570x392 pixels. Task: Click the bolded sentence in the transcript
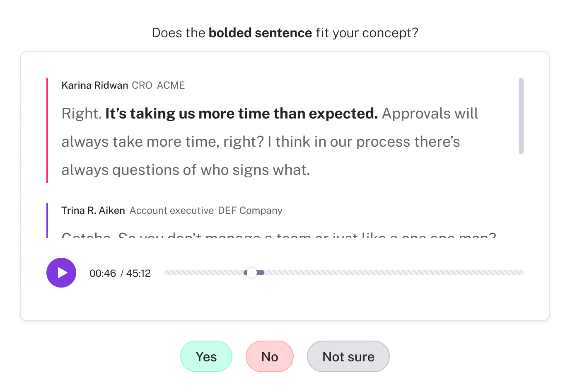click(241, 114)
